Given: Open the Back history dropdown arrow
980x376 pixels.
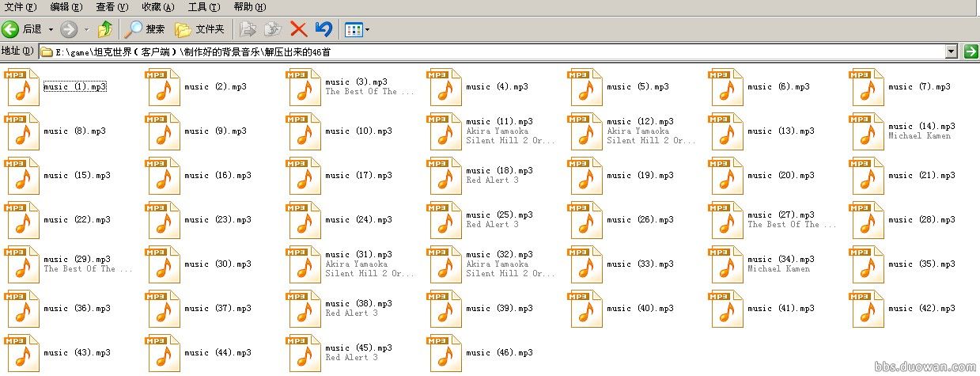Looking at the screenshot, I should (51, 29).
